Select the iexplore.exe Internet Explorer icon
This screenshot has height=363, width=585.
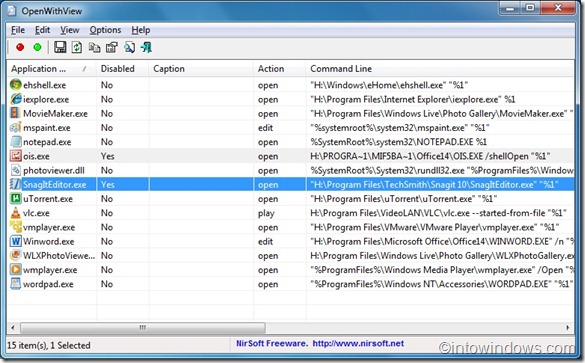click(16, 99)
